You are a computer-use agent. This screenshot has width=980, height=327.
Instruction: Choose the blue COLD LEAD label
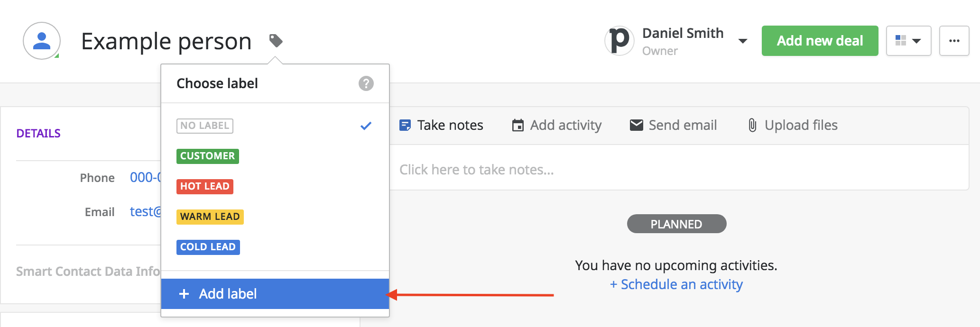click(208, 247)
